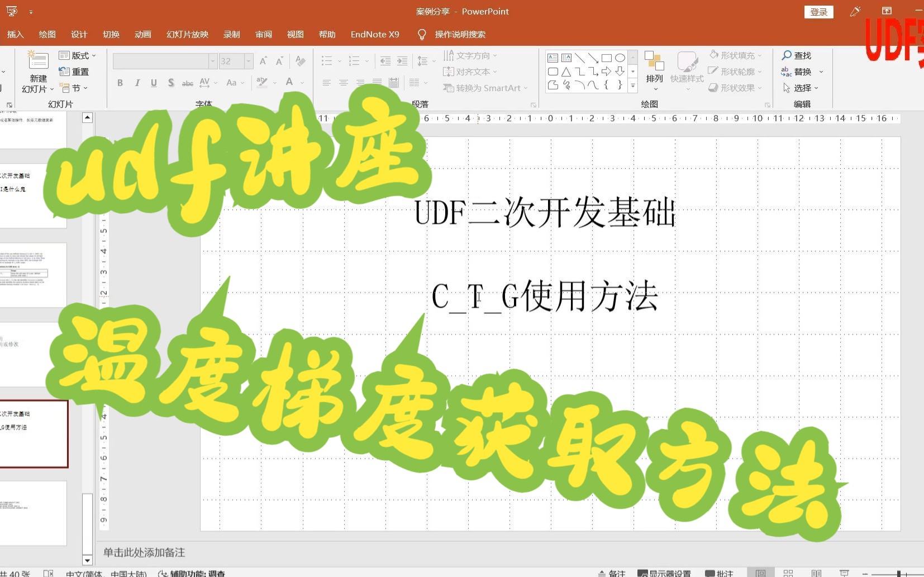
Task: Click the Find (查找) button
Action: click(x=796, y=55)
